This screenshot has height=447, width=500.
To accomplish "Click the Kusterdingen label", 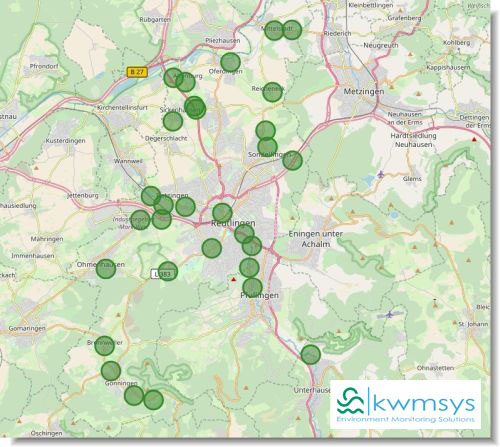I will pyautogui.click(x=65, y=141).
